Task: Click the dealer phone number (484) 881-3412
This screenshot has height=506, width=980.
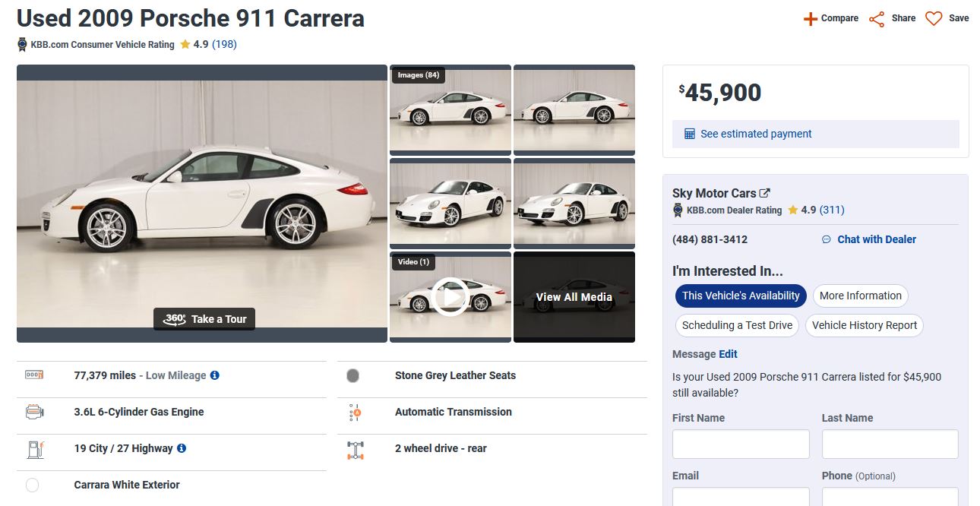Action: [710, 239]
